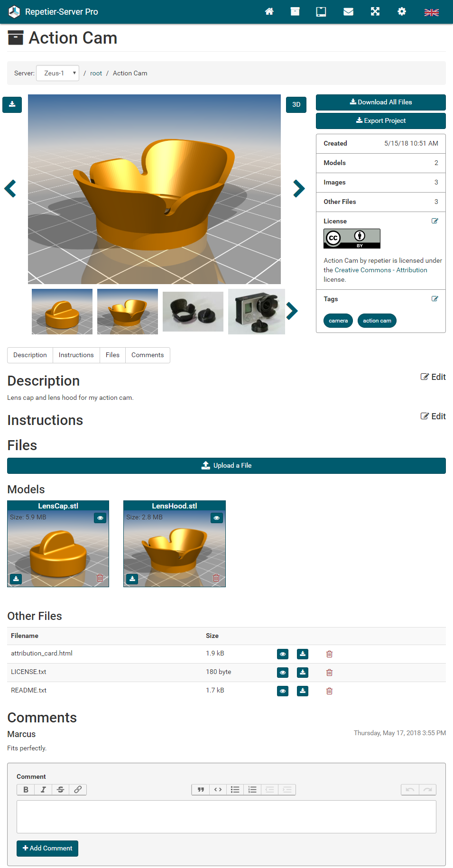The image size is (453, 868).
Task: Open the messages envelope icon
Action: tap(348, 11)
